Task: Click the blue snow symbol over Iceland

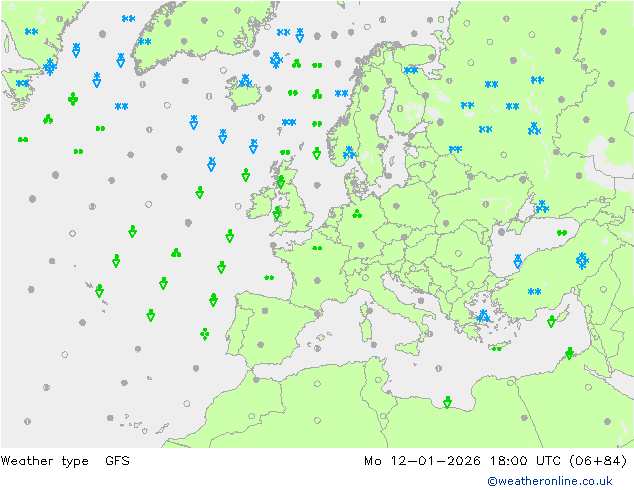Action: coord(245,80)
